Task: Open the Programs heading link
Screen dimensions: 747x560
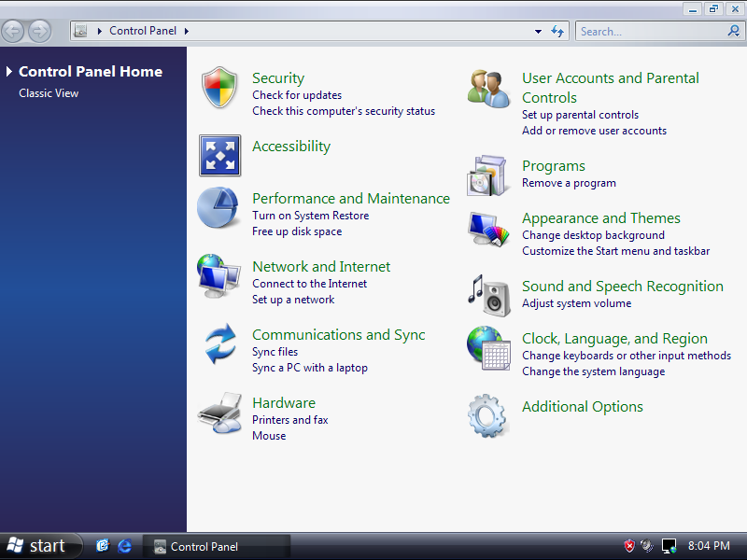Action: tap(554, 166)
